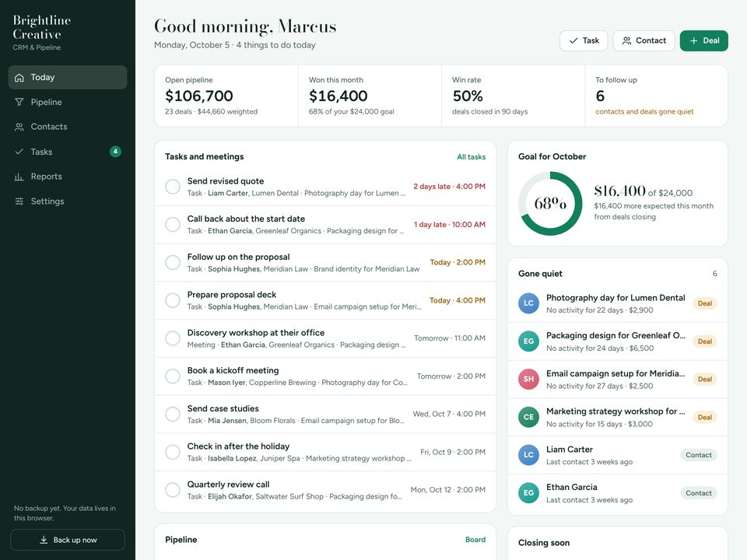This screenshot has height=560, width=747.
Task: Open Marketing strategy workshop gone-quiet deal
Action: [617, 417]
